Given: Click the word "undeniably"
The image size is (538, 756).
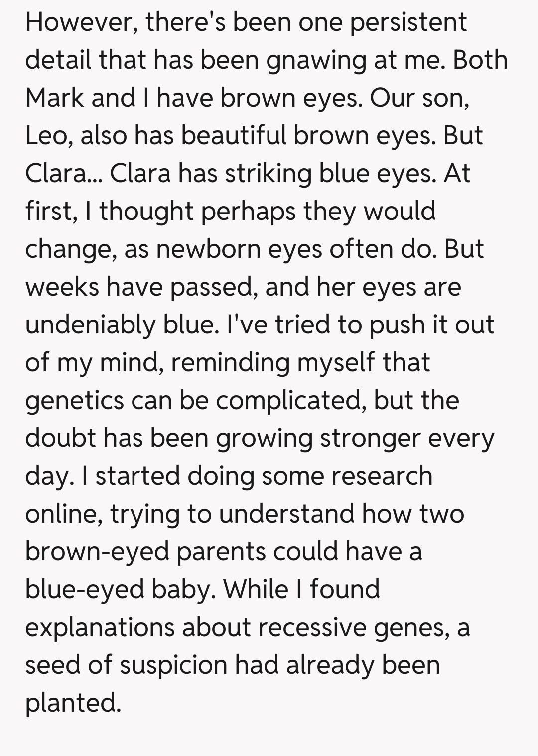Looking at the screenshot, I should [90, 324].
